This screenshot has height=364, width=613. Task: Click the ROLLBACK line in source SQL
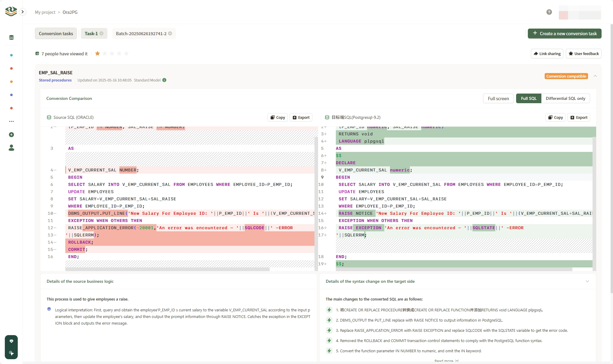(190, 242)
